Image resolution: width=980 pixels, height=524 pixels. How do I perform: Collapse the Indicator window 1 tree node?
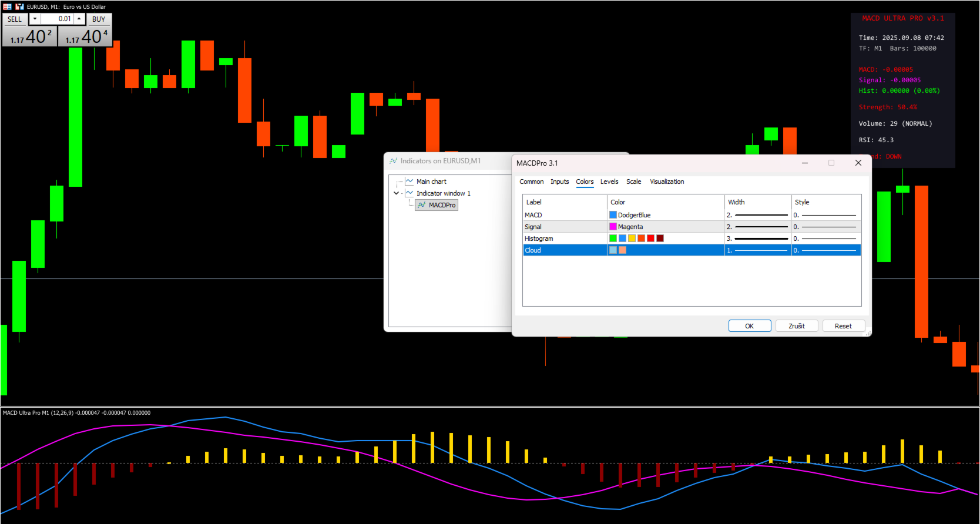point(397,193)
